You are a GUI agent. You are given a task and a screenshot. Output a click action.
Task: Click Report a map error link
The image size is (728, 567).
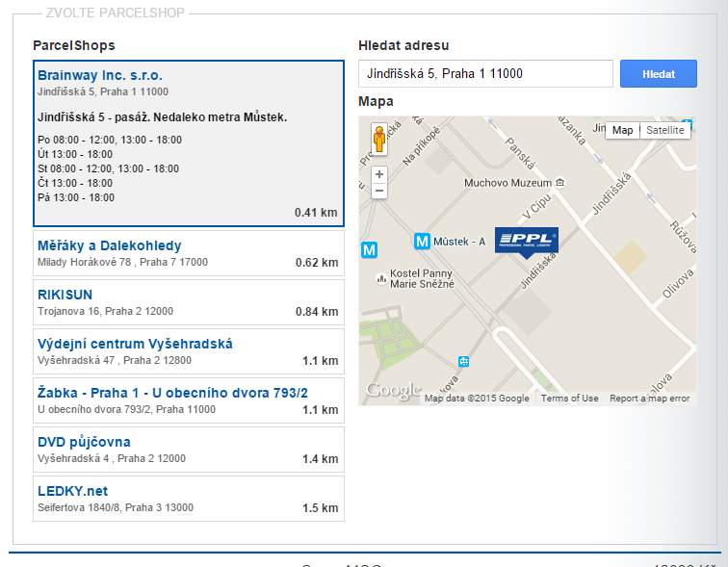tap(650, 399)
